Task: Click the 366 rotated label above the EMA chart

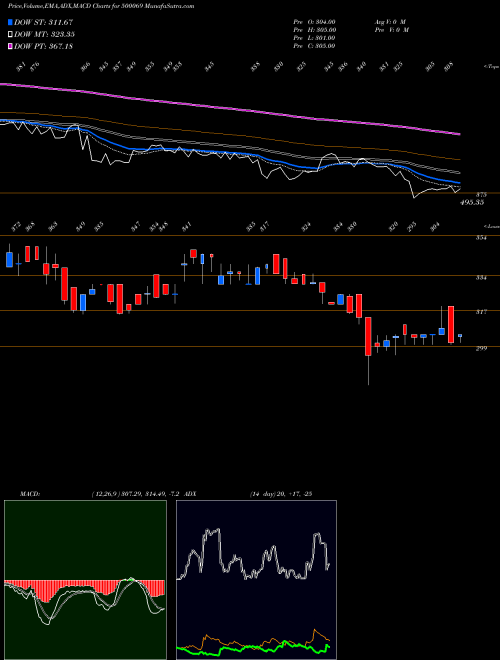Action: [x=85, y=67]
